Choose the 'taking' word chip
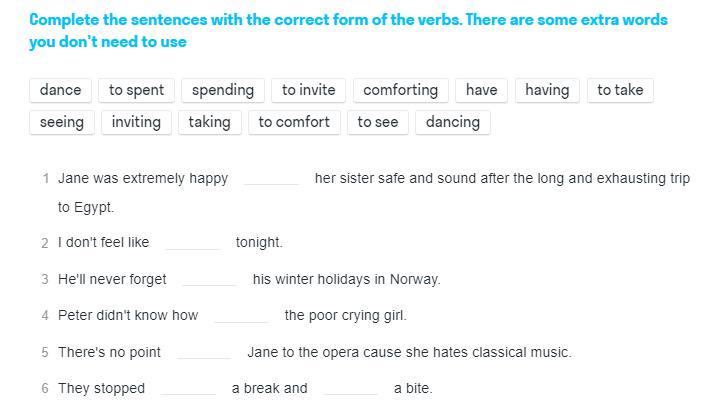722x406 pixels. click(x=209, y=122)
